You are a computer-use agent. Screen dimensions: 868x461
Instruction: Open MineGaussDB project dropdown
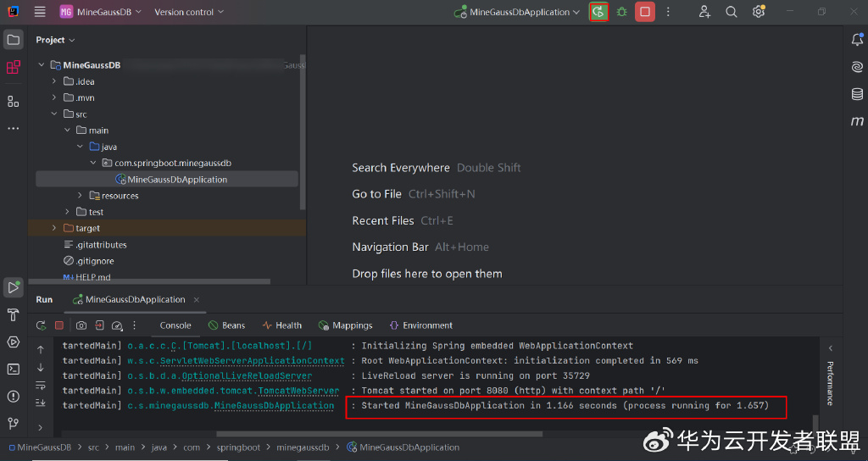coord(101,12)
